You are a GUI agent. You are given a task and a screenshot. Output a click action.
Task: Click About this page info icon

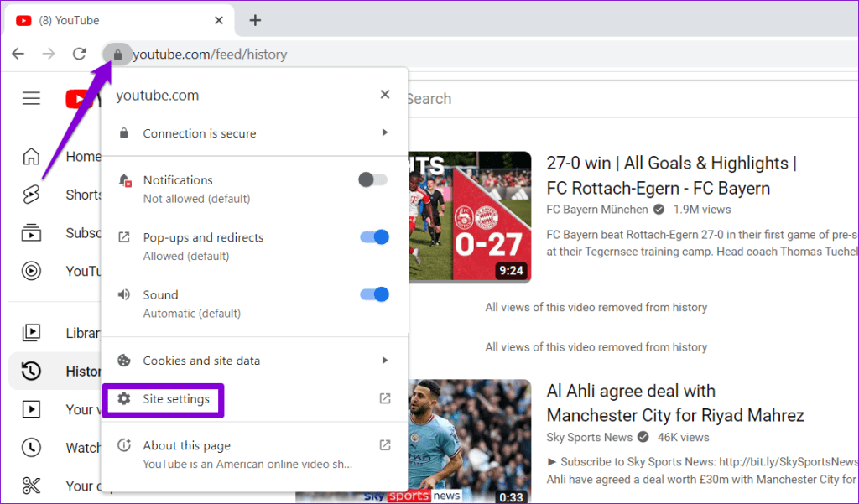coord(124,444)
